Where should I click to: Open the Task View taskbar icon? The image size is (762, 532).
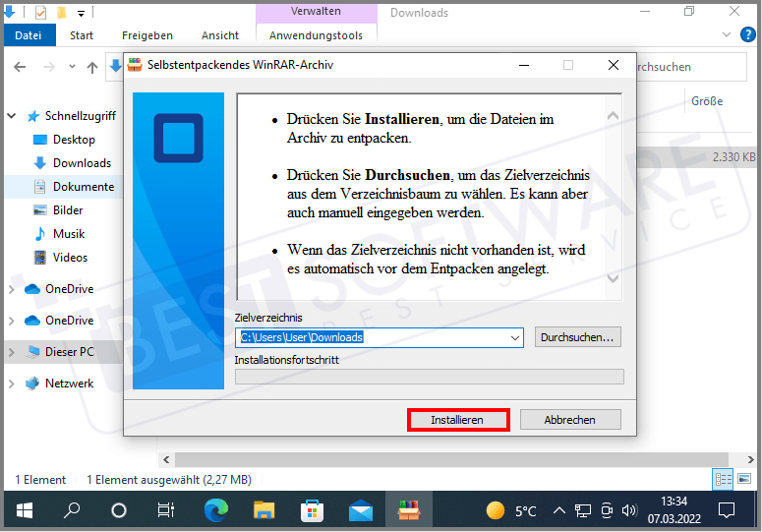pyautogui.click(x=166, y=510)
